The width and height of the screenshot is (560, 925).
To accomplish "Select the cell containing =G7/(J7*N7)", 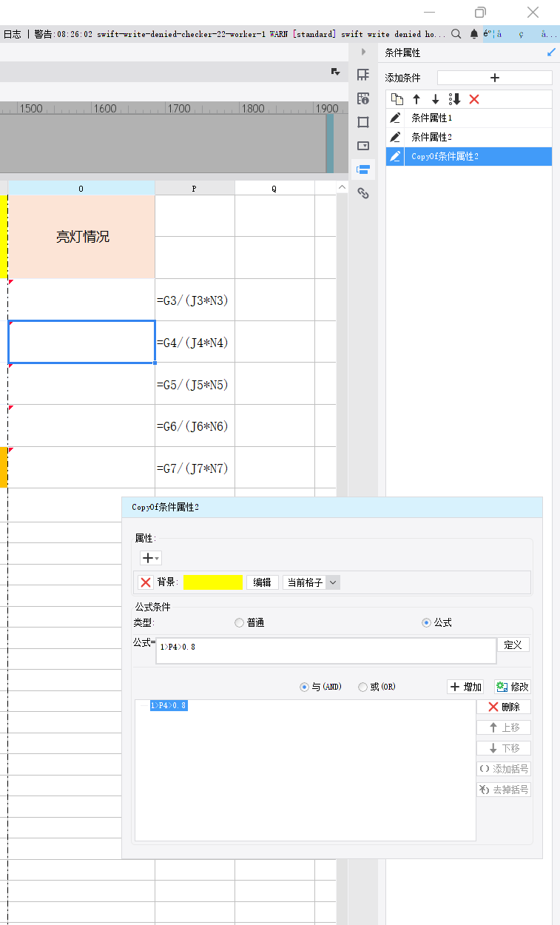I will 195,468.
